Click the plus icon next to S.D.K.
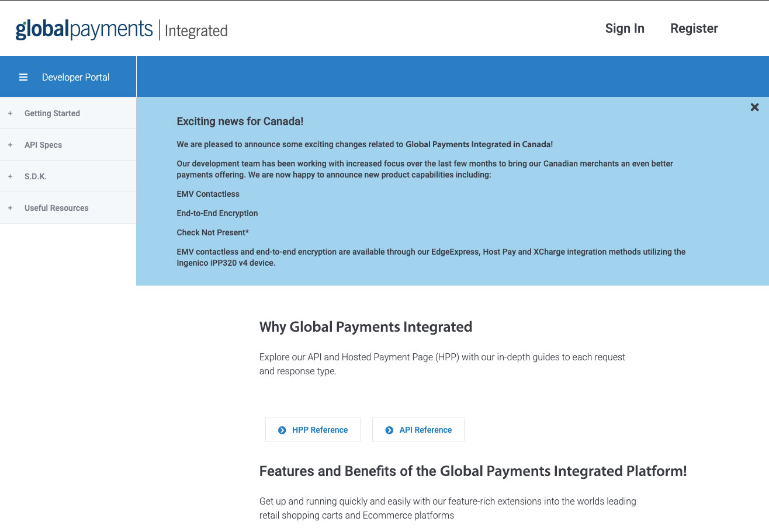 pos(9,176)
